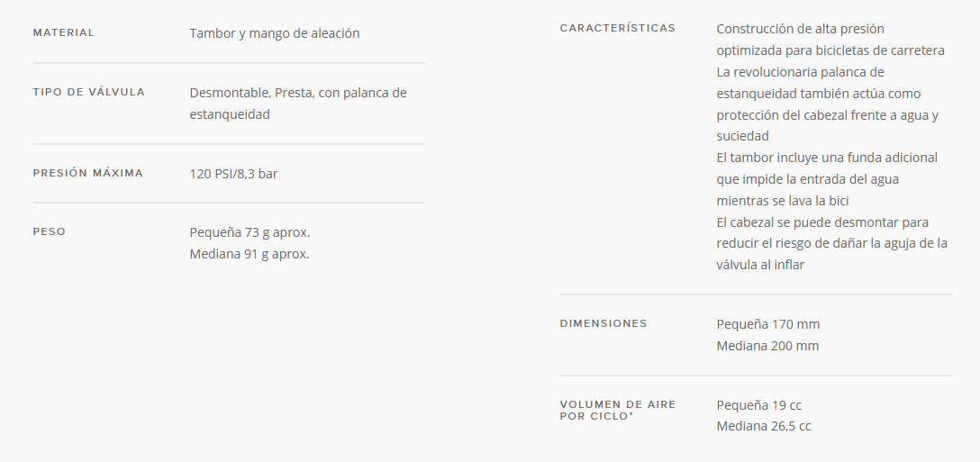Click the '120 PSI/8,3 bar' value

(234, 174)
